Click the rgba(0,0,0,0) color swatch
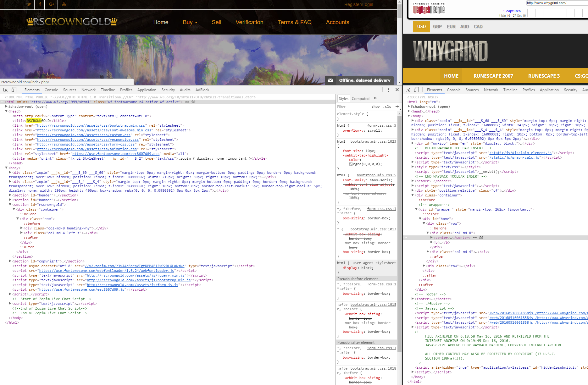This screenshot has width=588, height=385. pos(351,164)
